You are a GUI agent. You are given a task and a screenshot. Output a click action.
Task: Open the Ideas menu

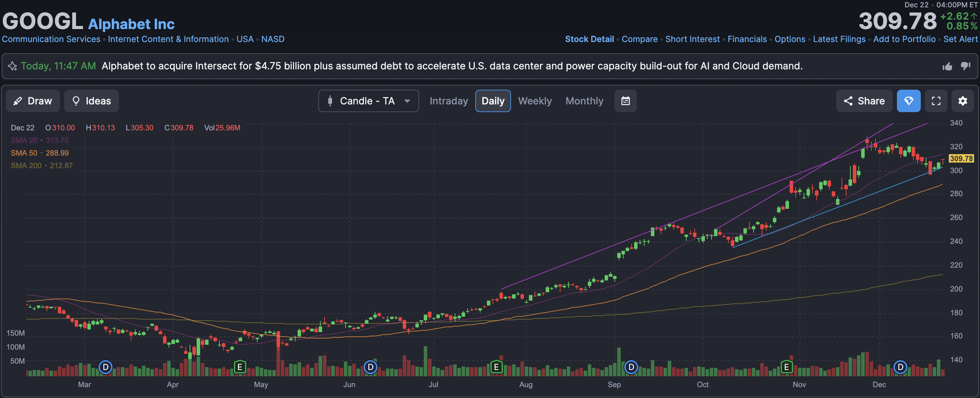(91, 101)
